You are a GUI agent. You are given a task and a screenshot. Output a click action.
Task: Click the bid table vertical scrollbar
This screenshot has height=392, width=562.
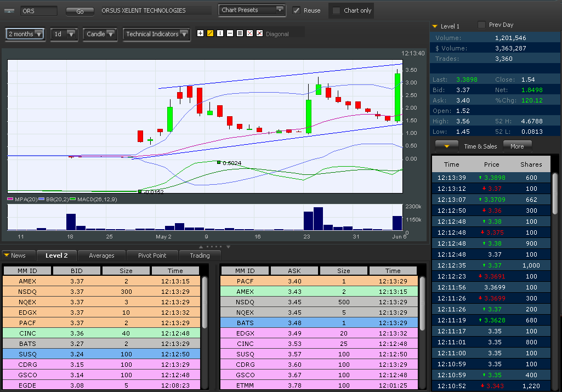click(x=205, y=303)
